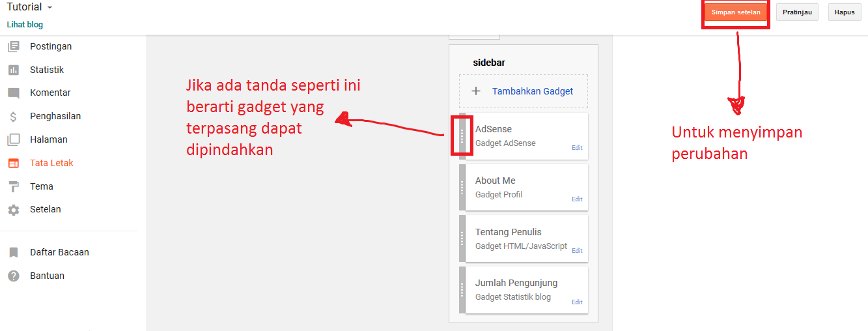Click the Statistik bar chart icon
Screen dimensions: 868x331
[14, 70]
